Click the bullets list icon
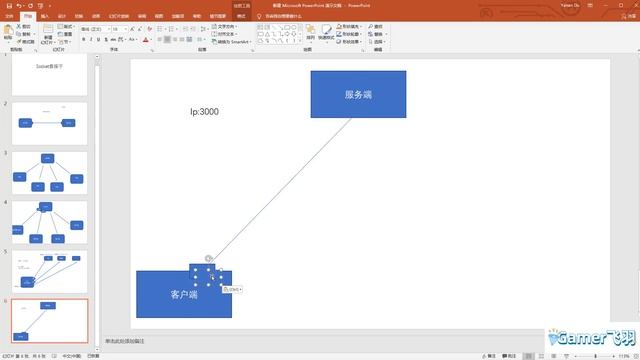This screenshot has width=640, height=360. [160, 29]
